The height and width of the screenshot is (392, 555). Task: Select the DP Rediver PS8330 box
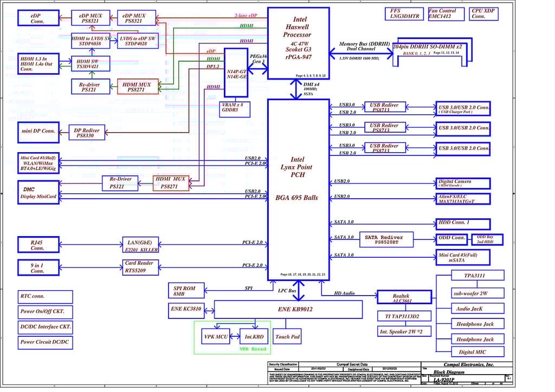pos(87,133)
